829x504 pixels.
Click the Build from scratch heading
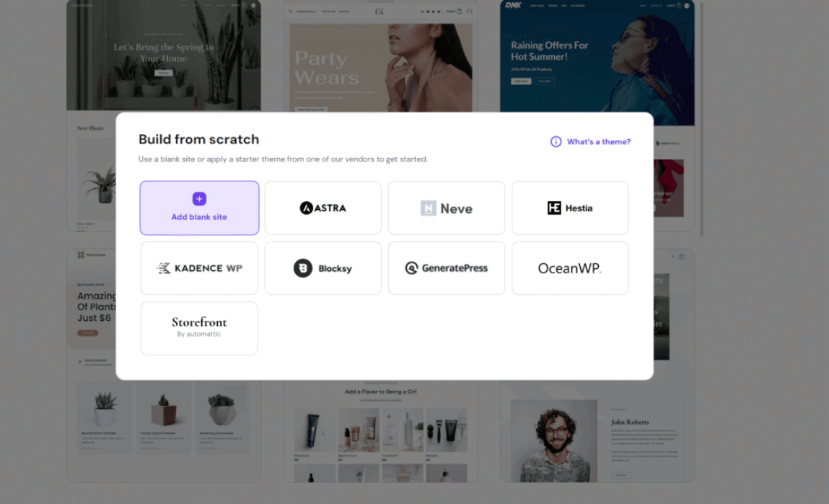199,139
